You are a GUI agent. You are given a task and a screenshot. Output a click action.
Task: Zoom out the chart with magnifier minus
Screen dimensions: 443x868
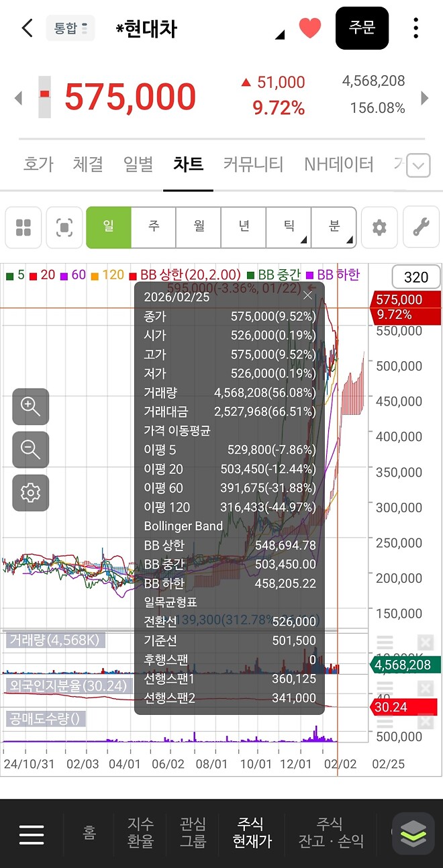[x=30, y=449]
